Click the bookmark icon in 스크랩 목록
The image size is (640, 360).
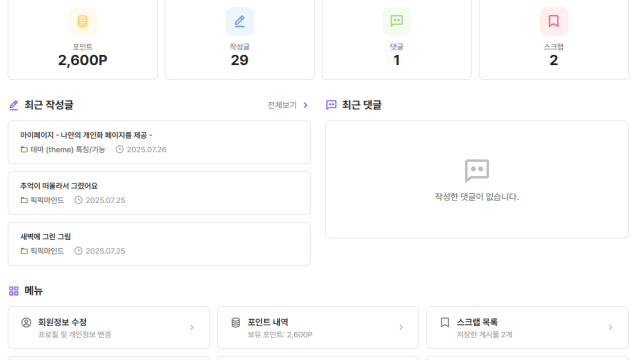click(x=445, y=322)
